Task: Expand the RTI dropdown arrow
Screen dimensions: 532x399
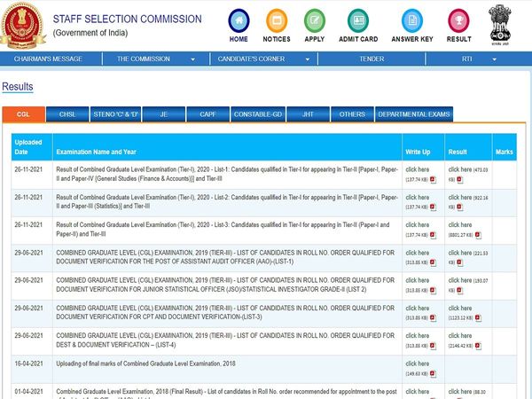Action: tap(495, 59)
